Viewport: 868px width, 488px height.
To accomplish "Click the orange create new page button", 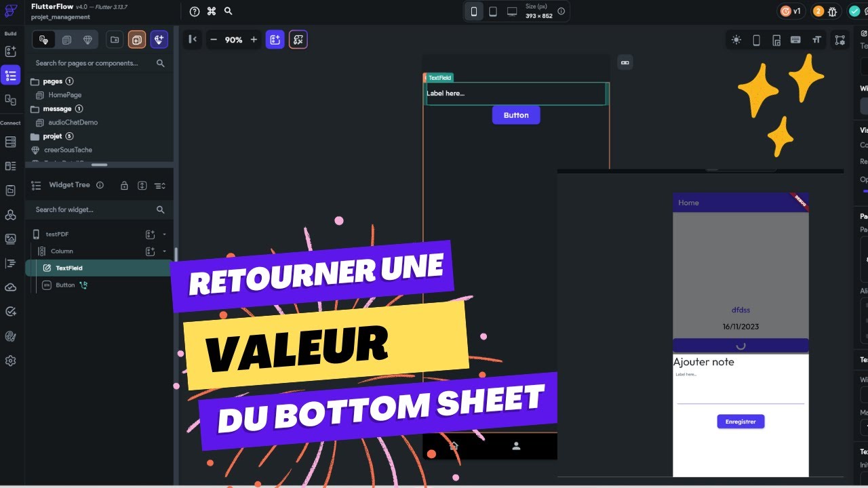I will pos(137,40).
